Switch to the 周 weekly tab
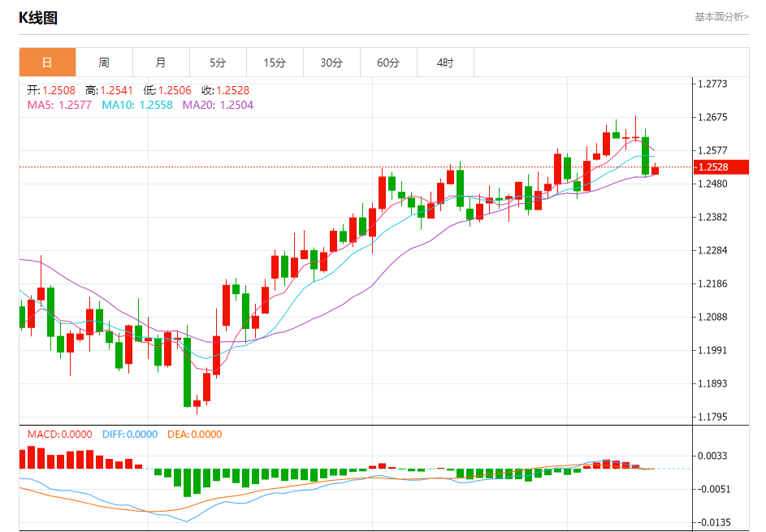This screenshot has width=766, height=532. click(104, 62)
